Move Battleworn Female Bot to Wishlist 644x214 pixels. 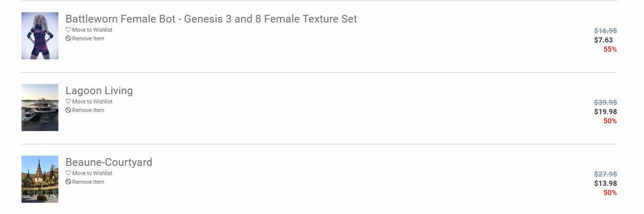92,30
